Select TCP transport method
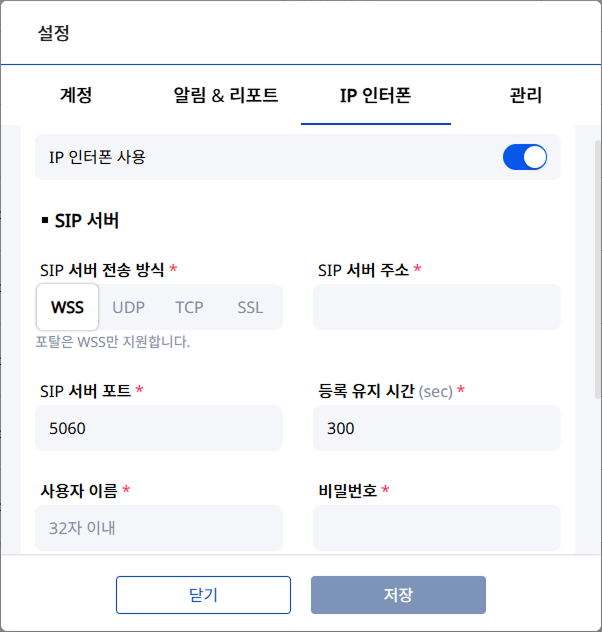602x632 pixels. [189, 307]
